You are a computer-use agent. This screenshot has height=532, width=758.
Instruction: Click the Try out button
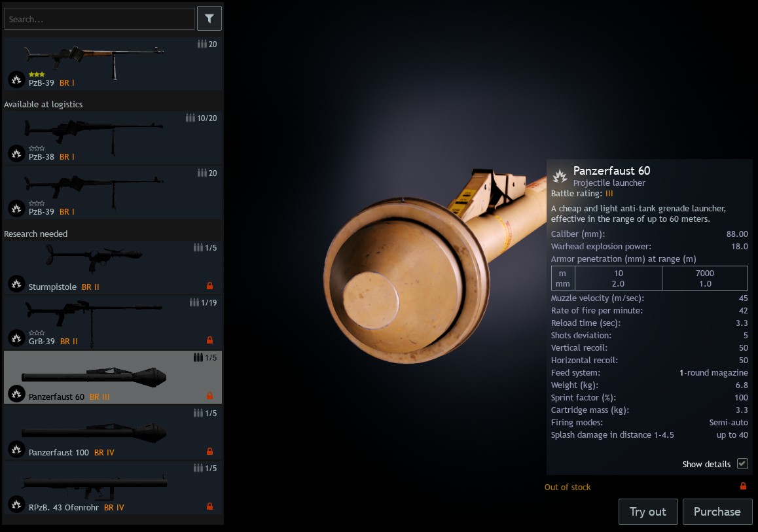point(648,512)
